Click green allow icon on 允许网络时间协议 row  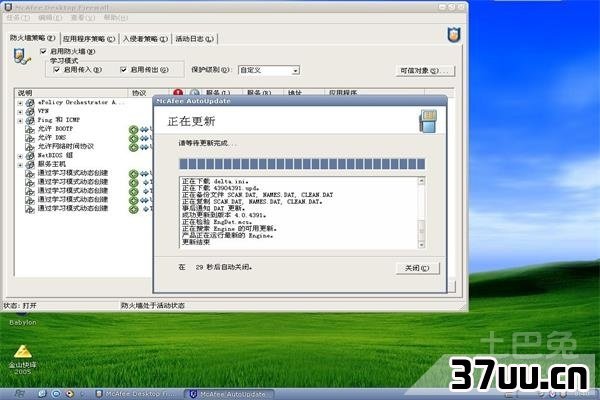point(134,147)
